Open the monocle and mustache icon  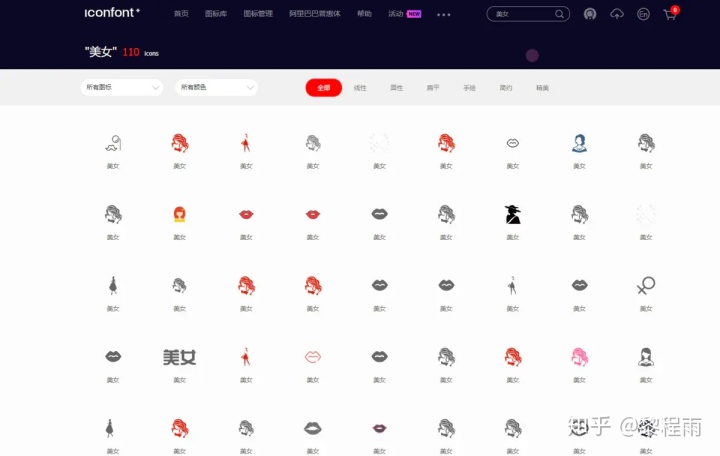113,143
